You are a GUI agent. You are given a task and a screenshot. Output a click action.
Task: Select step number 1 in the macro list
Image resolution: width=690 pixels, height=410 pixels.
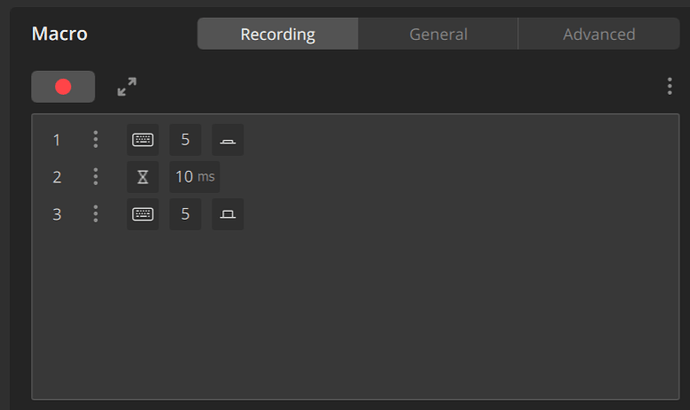[56, 140]
